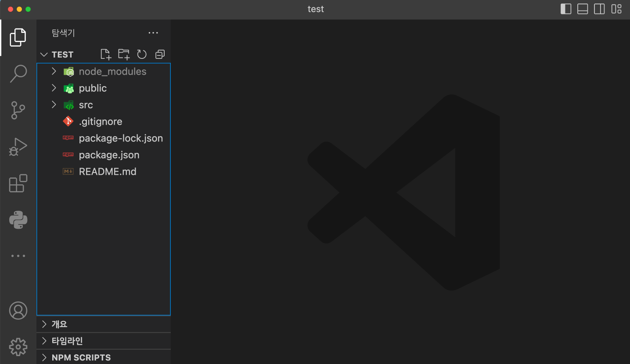Open the explorer views and more actions menu

coord(153,33)
